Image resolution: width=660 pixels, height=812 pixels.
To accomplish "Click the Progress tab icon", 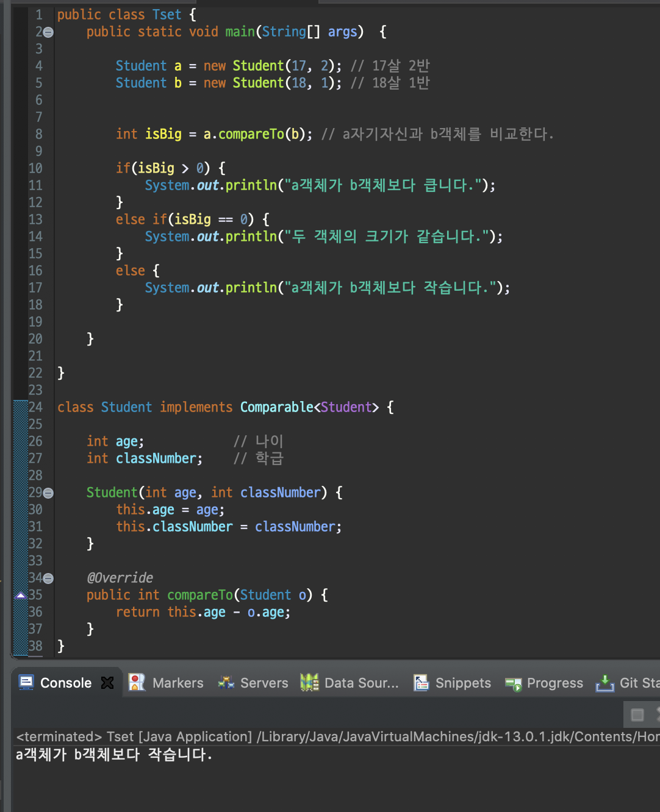I will tap(514, 684).
